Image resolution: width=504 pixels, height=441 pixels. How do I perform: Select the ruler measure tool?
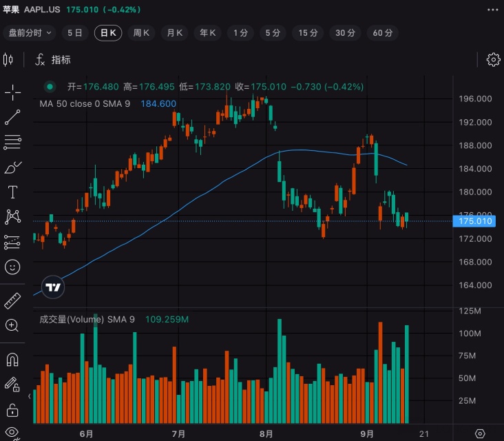click(12, 301)
